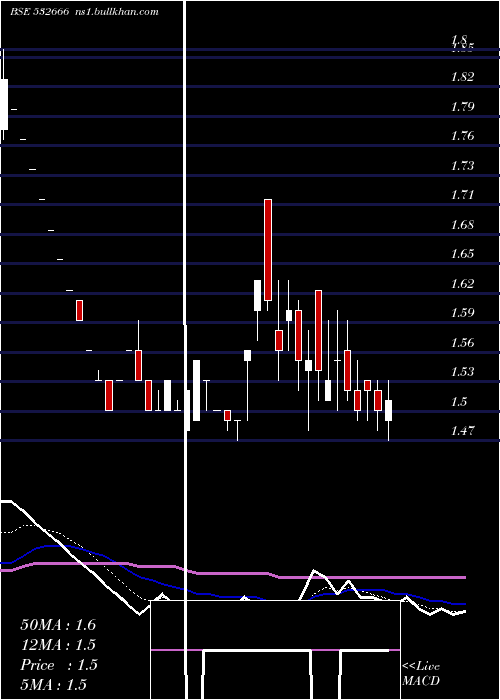
Task: Select the 1.53 price axis label
Action: tap(462, 371)
